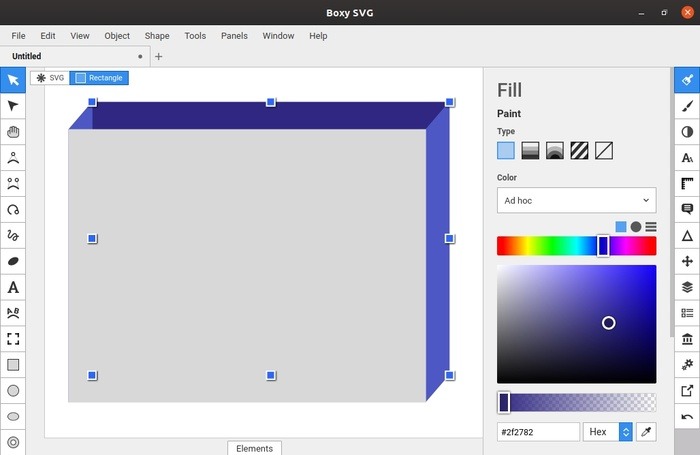Image resolution: width=700 pixels, height=455 pixels.
Task: Open the History undo panel
Action: point(687,417)
